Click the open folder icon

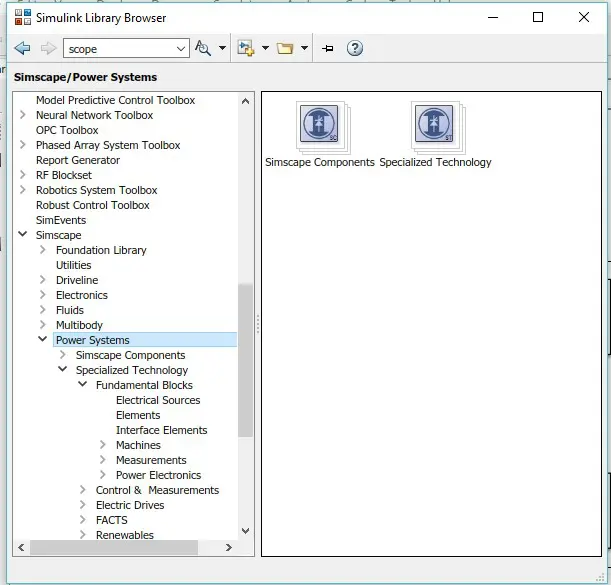pos(285,48)
